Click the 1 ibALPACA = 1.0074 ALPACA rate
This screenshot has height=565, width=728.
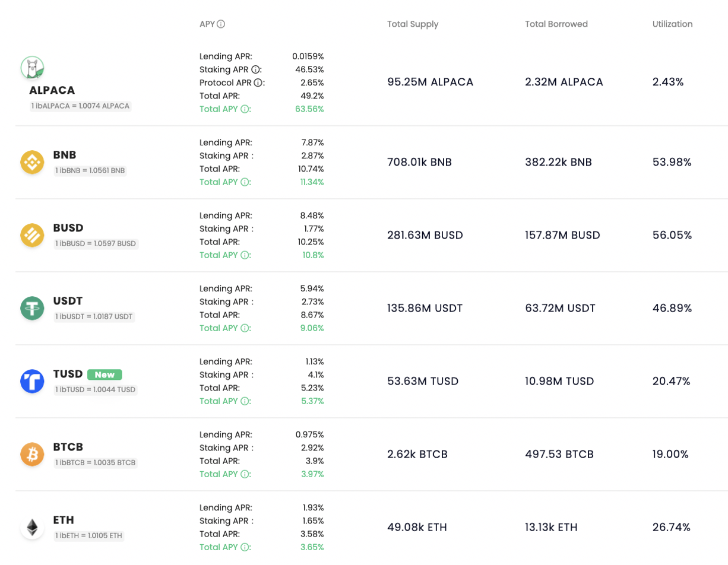tap(80, 106)
